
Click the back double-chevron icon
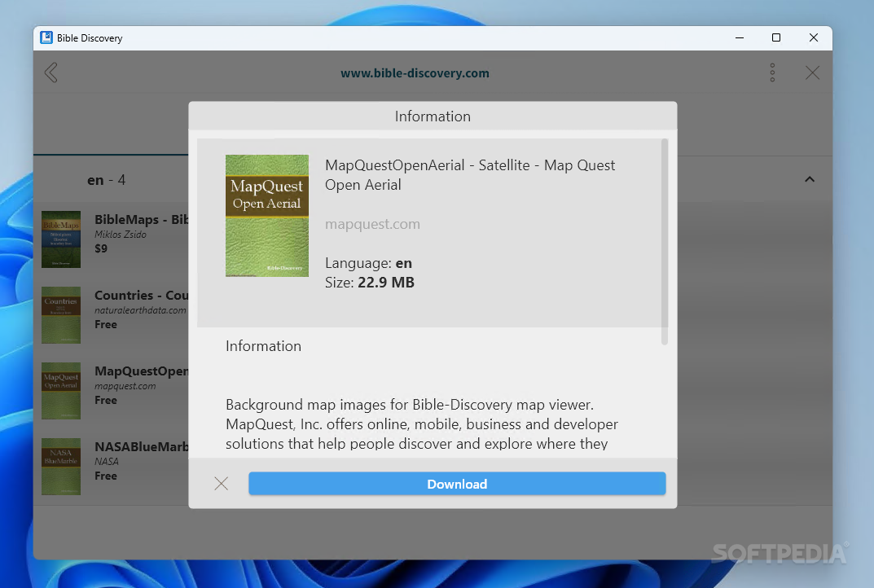(x=51, y=72)
